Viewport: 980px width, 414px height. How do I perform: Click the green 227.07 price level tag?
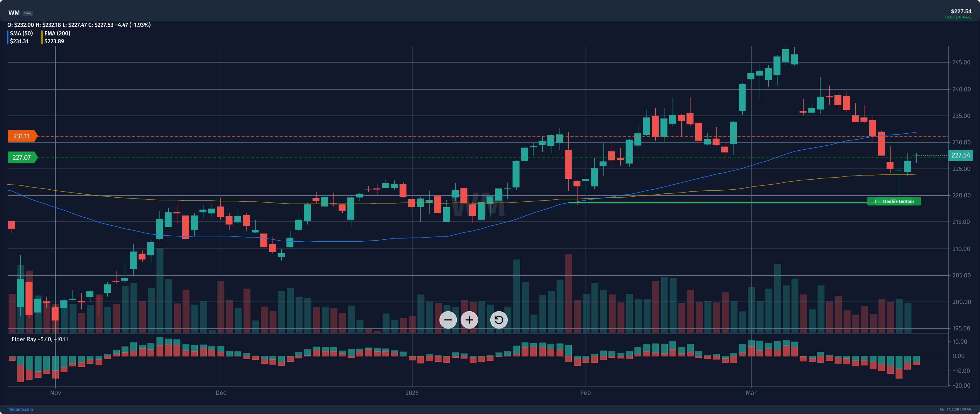click(x=22, y=157)
